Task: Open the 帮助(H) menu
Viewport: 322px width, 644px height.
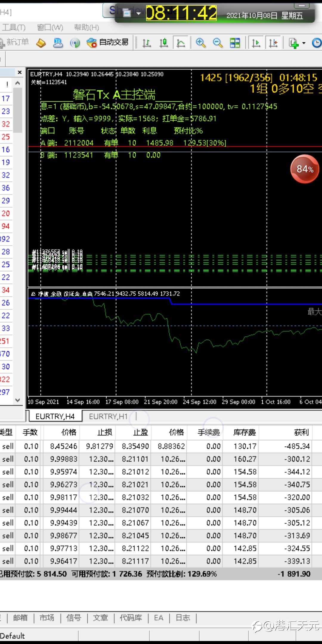Action: click(86, 27)
